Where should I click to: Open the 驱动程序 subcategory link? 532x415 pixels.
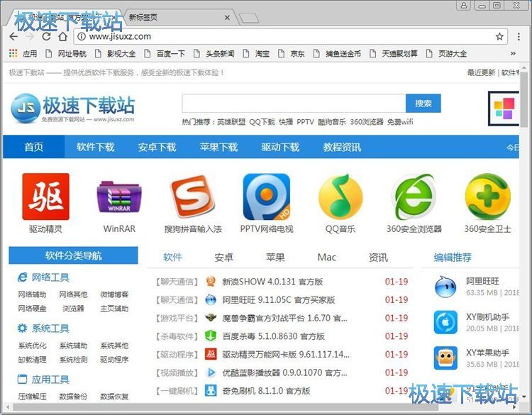(114, 360)
